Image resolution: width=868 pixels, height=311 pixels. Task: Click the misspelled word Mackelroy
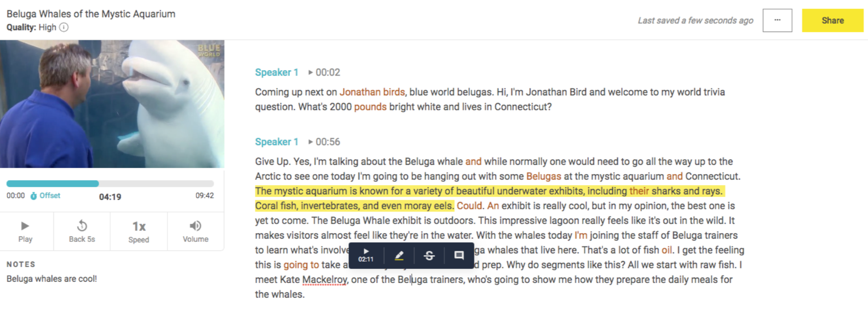(x=324, y=279)
